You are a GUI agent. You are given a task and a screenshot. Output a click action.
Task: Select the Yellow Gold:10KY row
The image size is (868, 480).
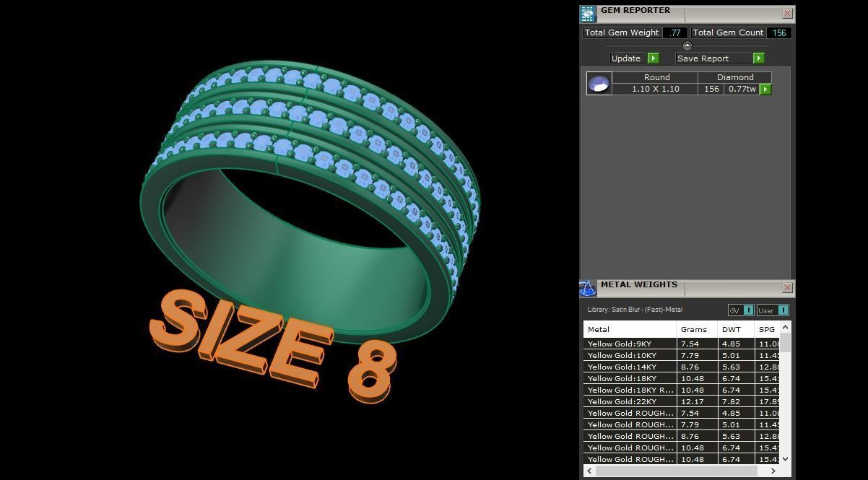tap(681, 356)
